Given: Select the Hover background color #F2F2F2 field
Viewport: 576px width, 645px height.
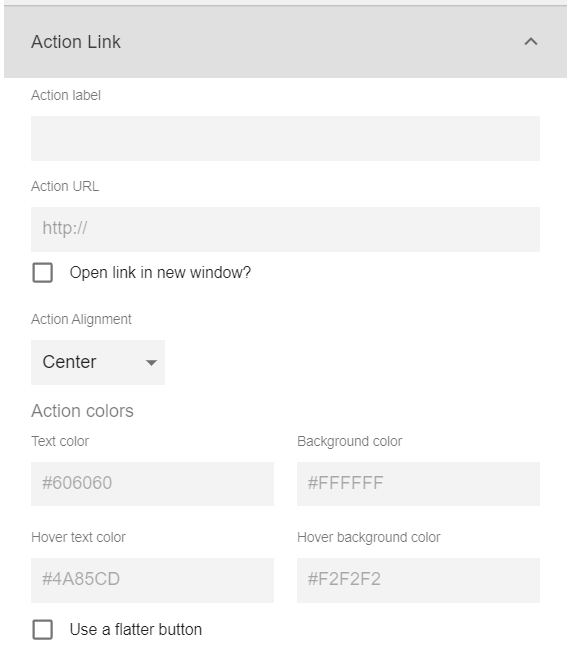Looking at the screenshot, I should [x=418, y=580].
